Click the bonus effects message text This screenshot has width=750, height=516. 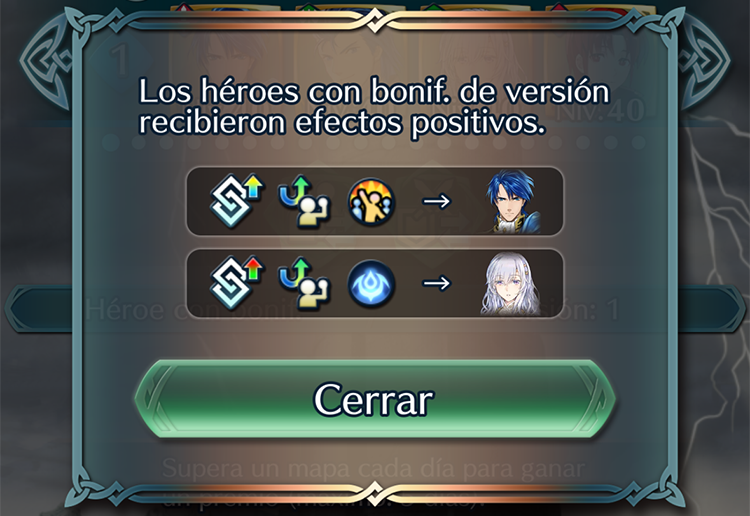click(374, 107)
